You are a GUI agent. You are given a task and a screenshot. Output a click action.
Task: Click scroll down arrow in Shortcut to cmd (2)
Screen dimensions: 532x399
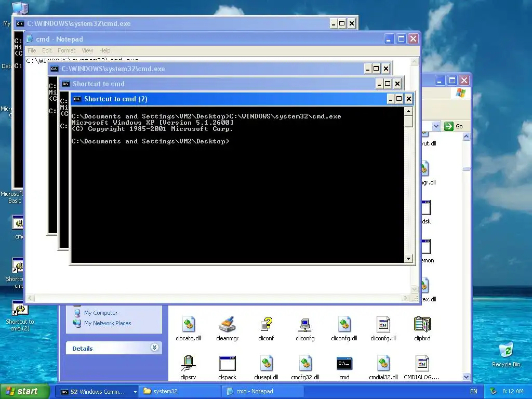[x=408, y=259]
